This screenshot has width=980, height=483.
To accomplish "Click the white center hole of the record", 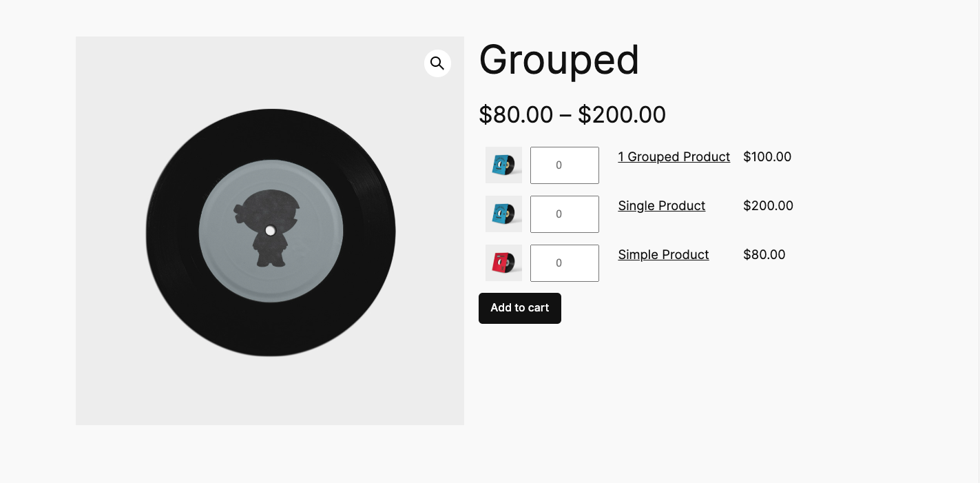I will coord(270,231).
